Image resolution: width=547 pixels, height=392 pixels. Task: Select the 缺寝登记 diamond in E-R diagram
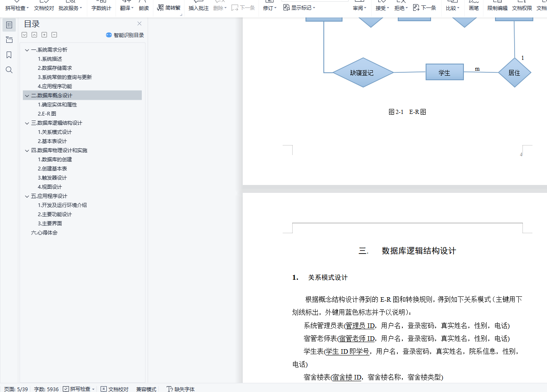(x=363, y=73)
